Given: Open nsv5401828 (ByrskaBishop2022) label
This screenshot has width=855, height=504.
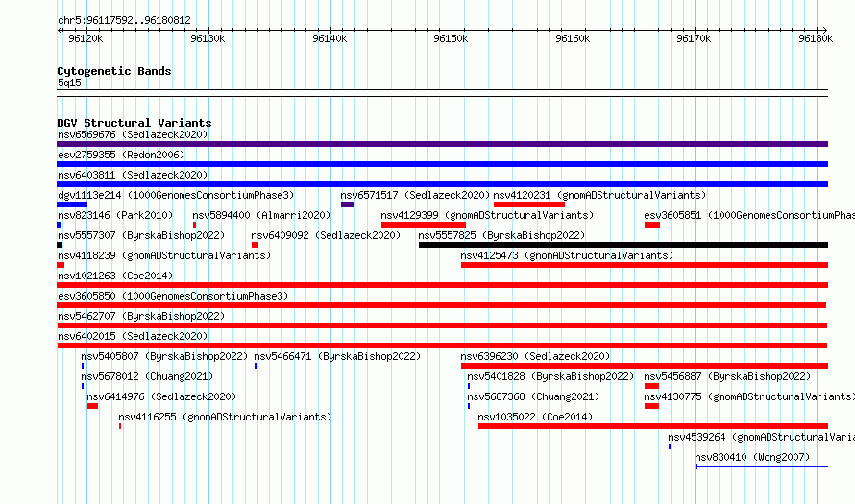Looking at the screenshot, I should [x=550, y=376].
